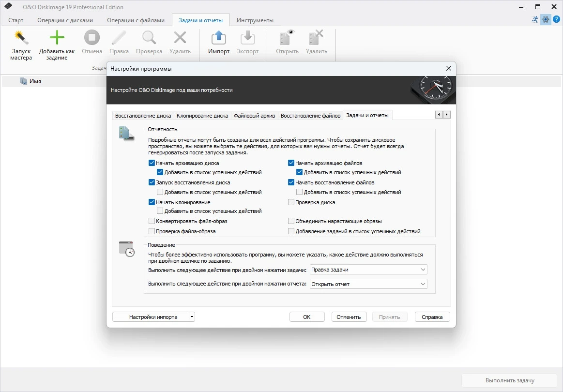The width and height of the screenshot is (563, 392).
Task: Check Конвертировать файл-образ
Action: (152, 221)
